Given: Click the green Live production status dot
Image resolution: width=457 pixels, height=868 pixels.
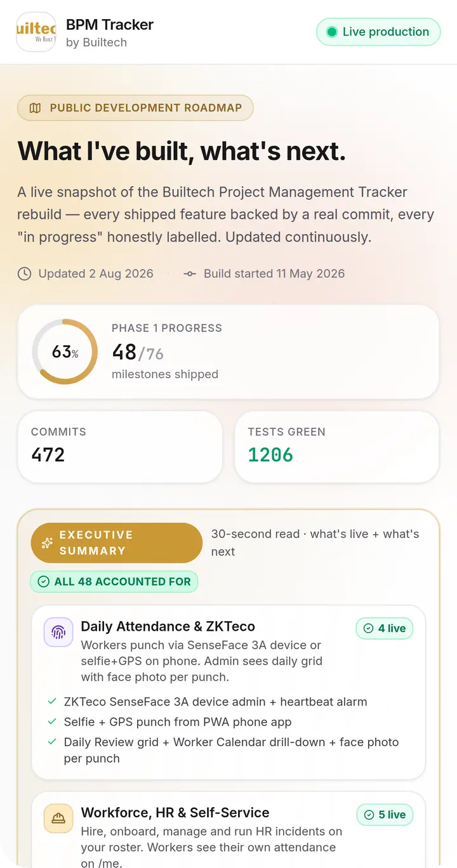Looking at the screenshot, I should tap(331, 32).
